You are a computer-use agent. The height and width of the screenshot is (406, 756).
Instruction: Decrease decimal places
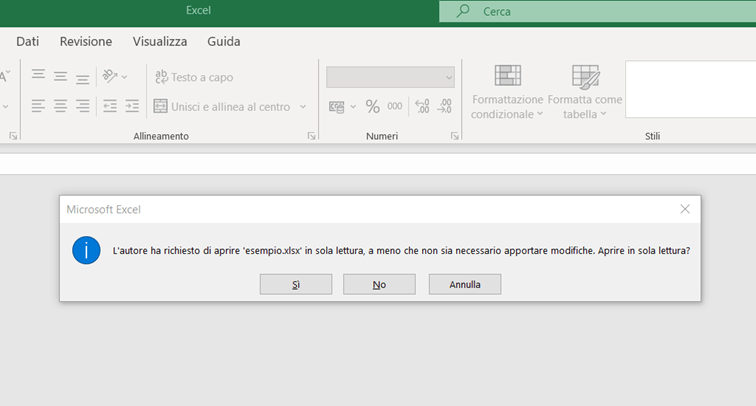pyautogui.click(x=444, y=107)
